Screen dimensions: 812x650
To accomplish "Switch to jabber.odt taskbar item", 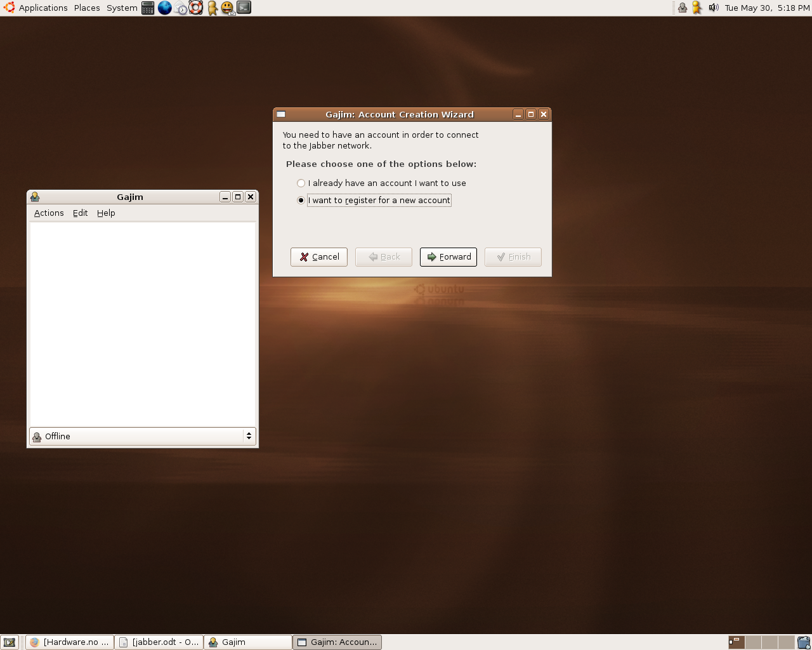I will tap(159, 642).
